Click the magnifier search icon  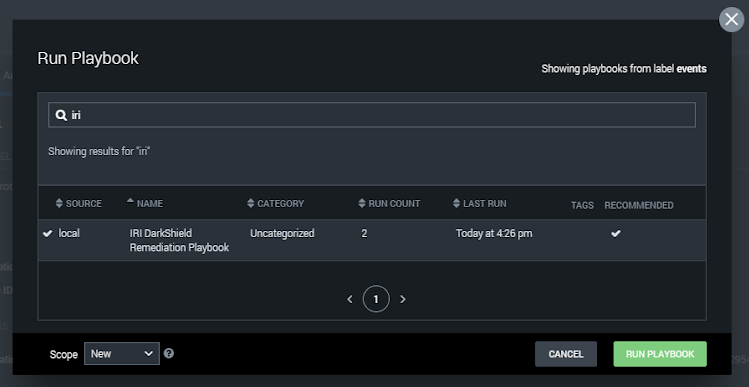(x=61, y=115)
